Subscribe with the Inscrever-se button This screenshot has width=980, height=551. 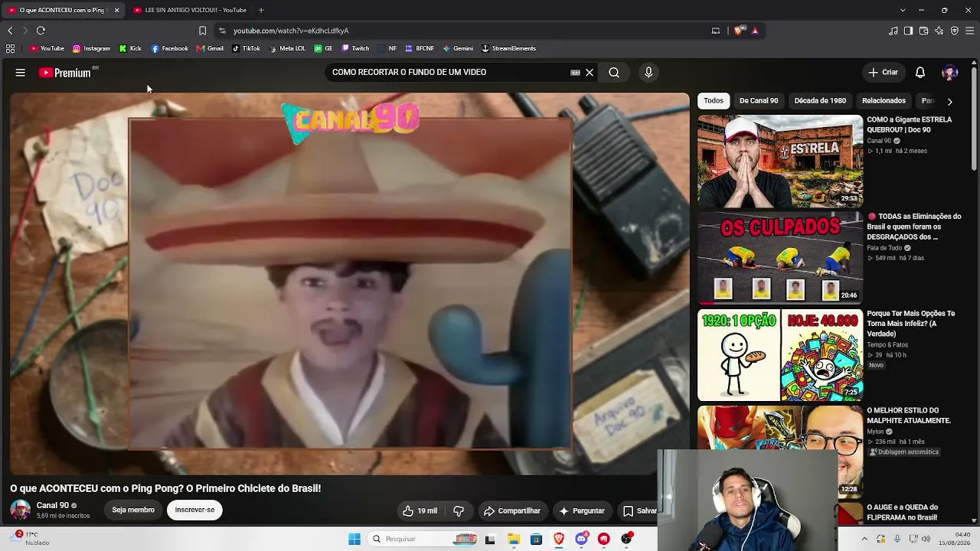click(194, 510)
